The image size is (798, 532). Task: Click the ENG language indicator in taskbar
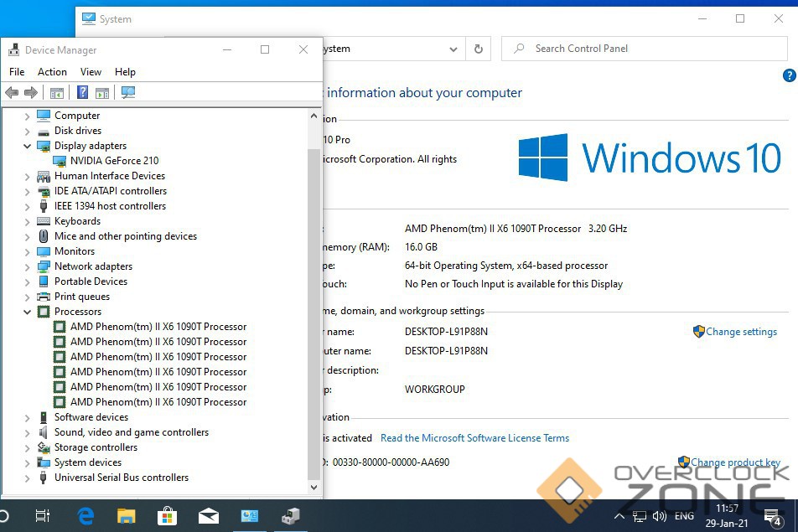(x=684, y=516)
